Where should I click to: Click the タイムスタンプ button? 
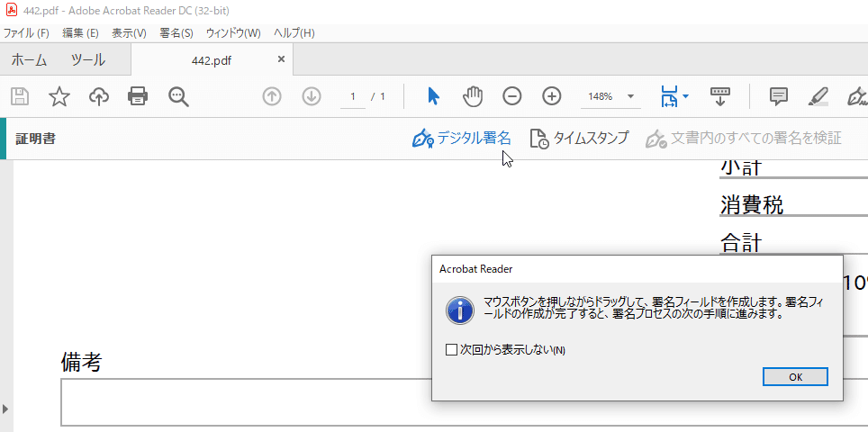(x=579, y=138)
